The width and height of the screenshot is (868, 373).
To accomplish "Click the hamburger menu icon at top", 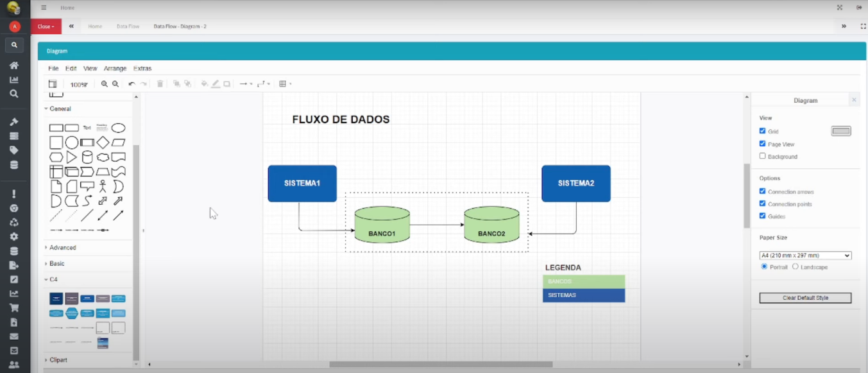I will (x=44, y=8).
